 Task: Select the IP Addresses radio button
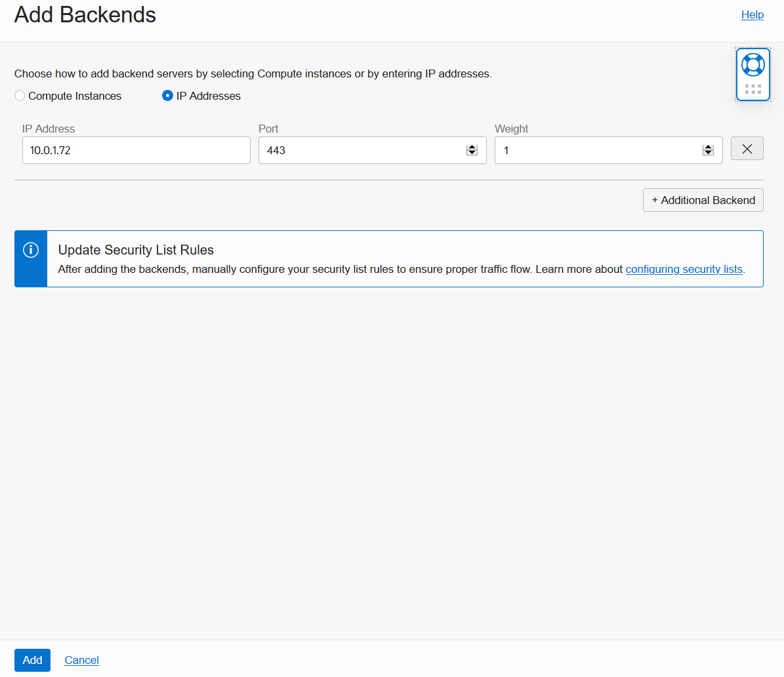point(167,96)
